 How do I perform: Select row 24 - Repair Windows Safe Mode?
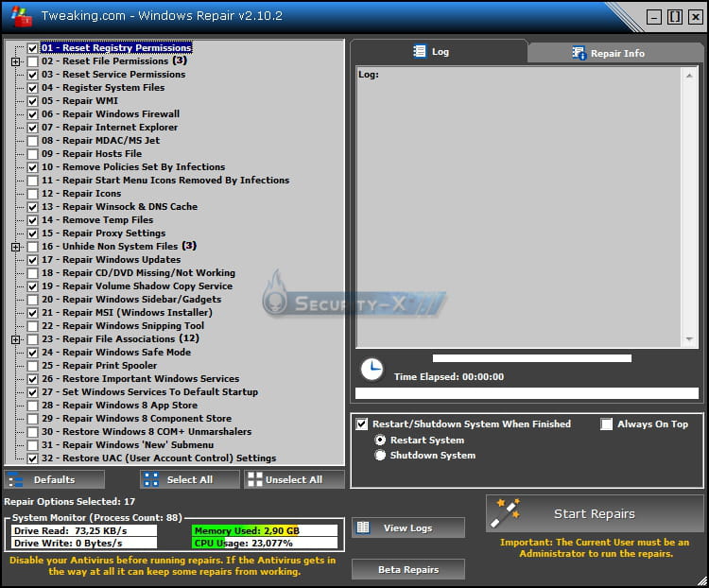coord(115,352)
